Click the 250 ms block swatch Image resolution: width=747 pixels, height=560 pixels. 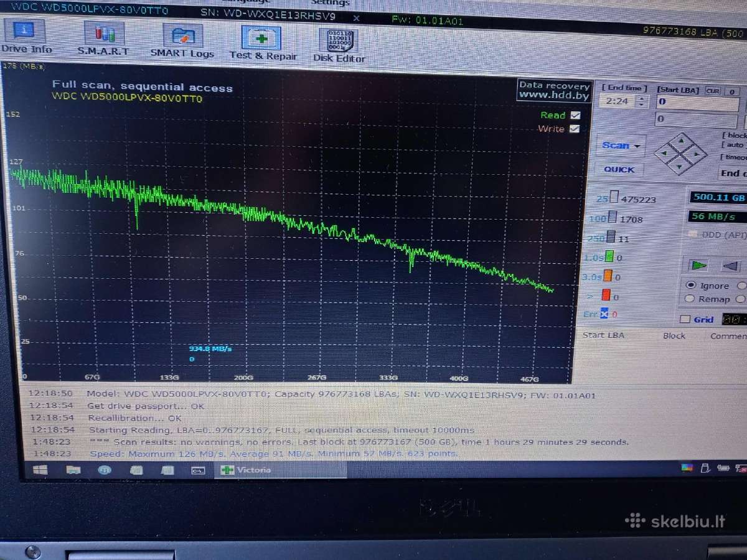[611, 237]
